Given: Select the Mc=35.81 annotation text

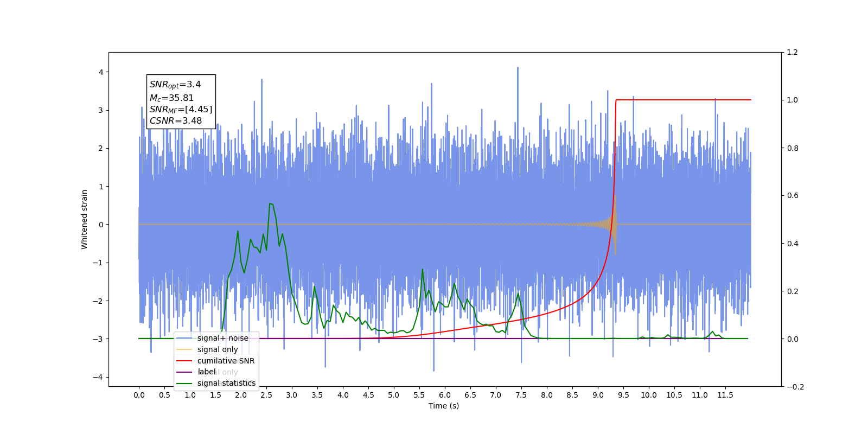Looking at the screenshot, I should [171, 98].
